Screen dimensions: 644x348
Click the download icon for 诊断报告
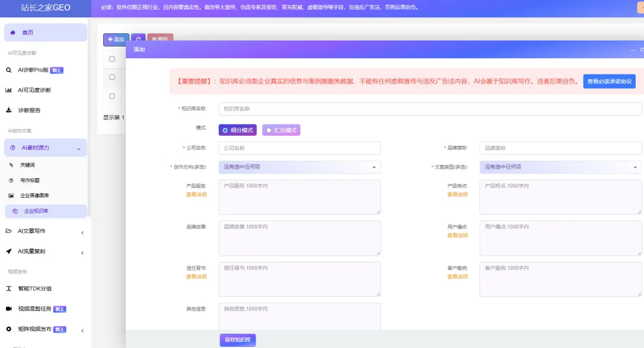click(x=8, y=110)
